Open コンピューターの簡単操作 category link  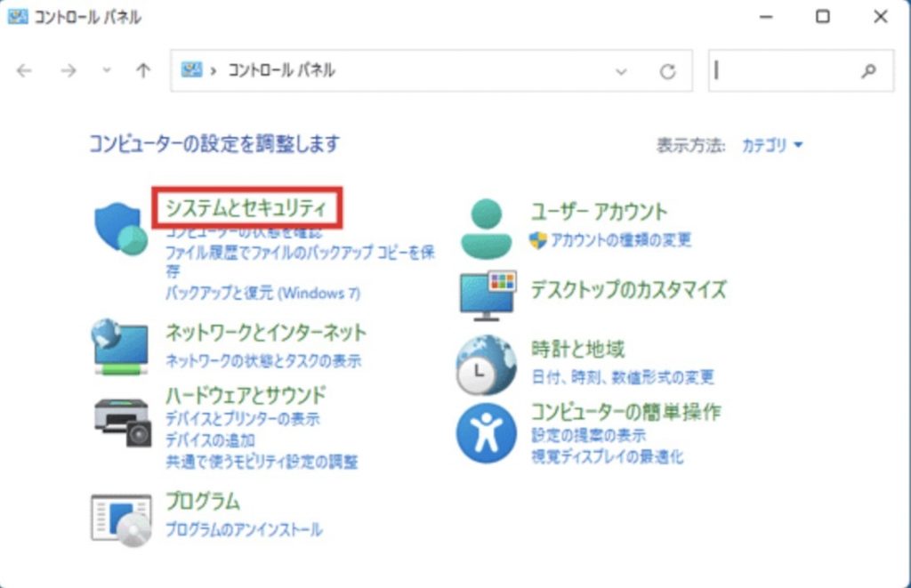coord(626,412)
